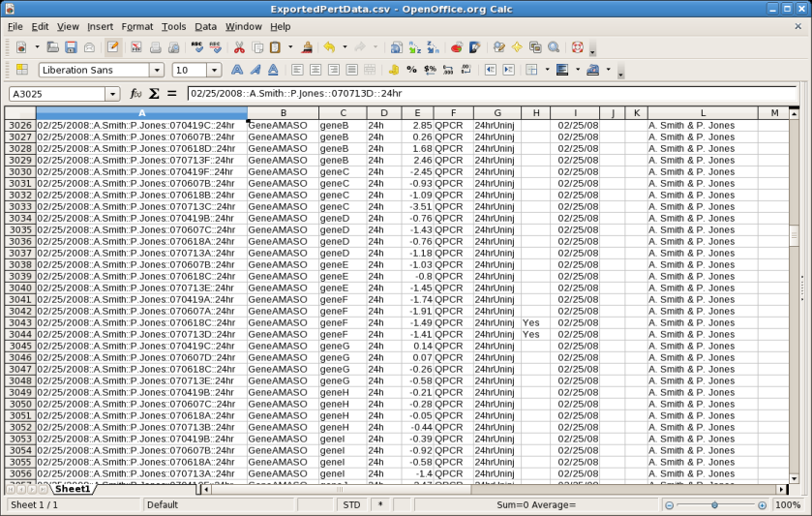This screenshot has width=812, height=516.
Task: Toggle Bold text formatting
Action: pos(237,70)
